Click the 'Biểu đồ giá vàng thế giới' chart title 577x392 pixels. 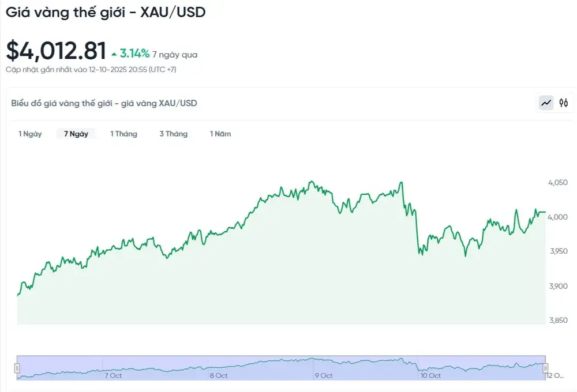click(104, 103)
